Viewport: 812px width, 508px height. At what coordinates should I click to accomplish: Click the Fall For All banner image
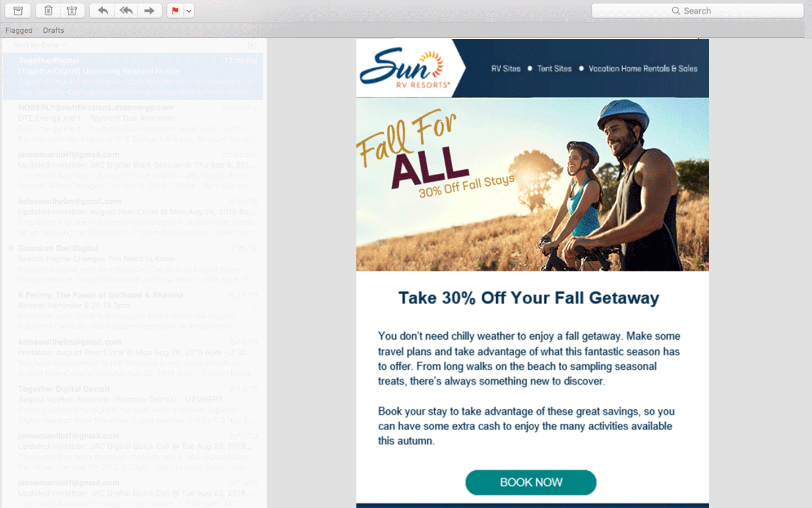(532, 185)
